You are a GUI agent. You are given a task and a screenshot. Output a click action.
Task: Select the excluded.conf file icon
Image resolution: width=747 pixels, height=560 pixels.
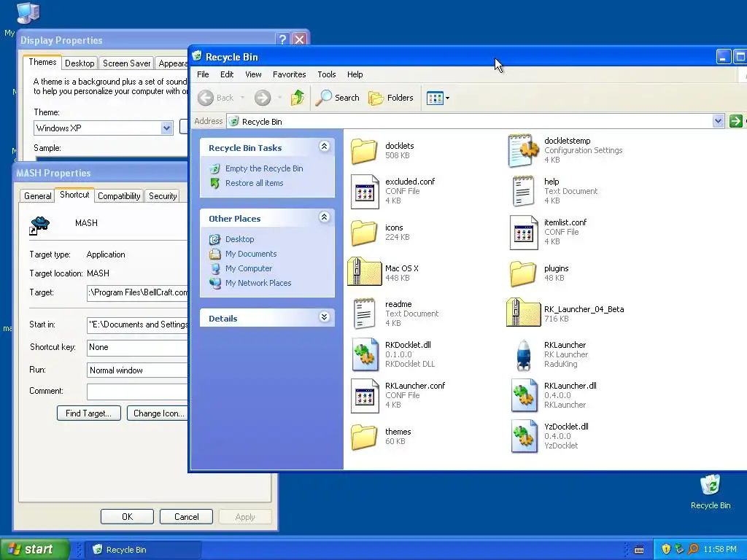tap(365, 192)
